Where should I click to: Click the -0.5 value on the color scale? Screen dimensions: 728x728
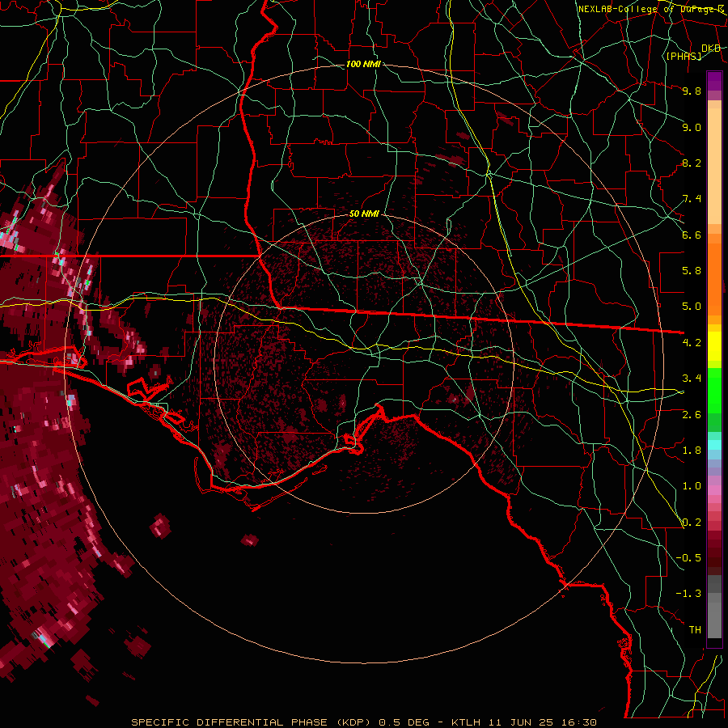pyautogui.click(x=688, y=558)
